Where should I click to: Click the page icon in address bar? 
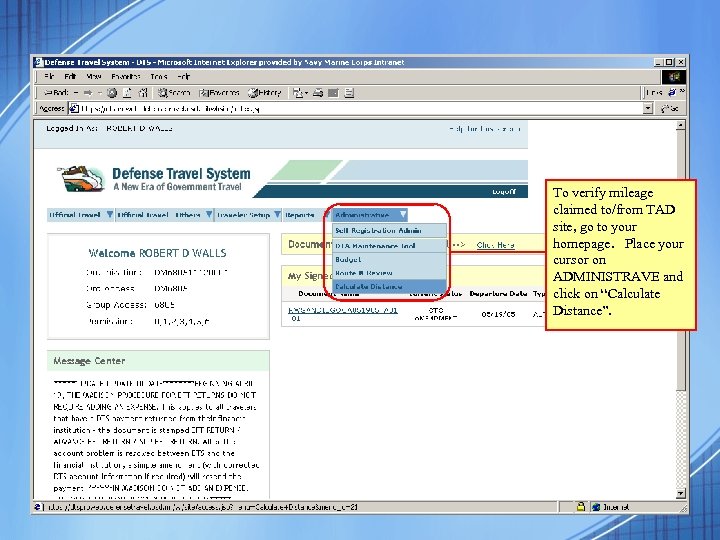click(x=73, y=109)
